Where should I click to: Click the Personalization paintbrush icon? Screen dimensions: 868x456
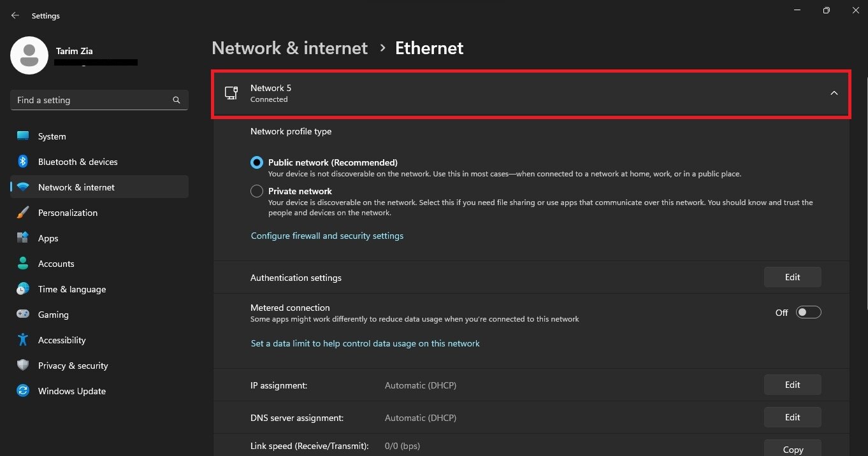pos(23,213)
